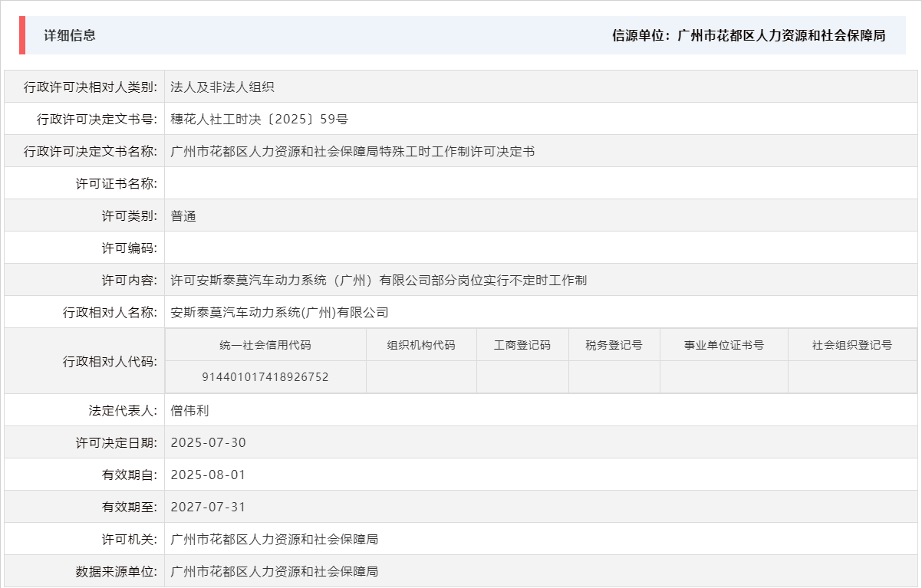Click the 组织机构代码 column header
This screenshot has height=588, width=922.
click(421, 345)
